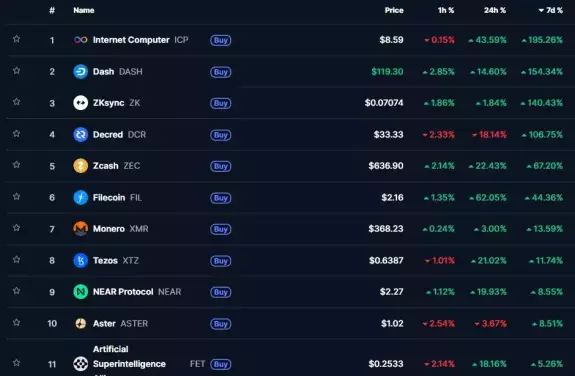This screenshot has height=376, width=575.
Task: Click the Dash coin logo icon
Action: point(81,72)
